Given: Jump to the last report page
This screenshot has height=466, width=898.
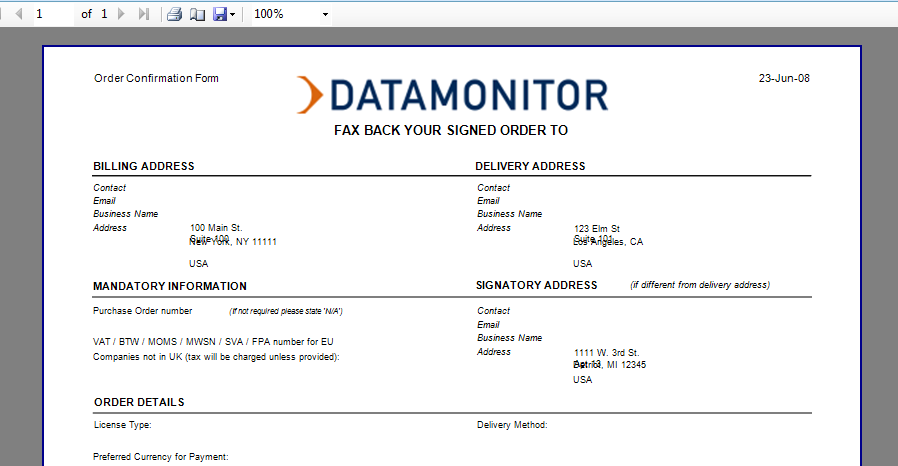Looking at the screenshot, I should (143, 14).
